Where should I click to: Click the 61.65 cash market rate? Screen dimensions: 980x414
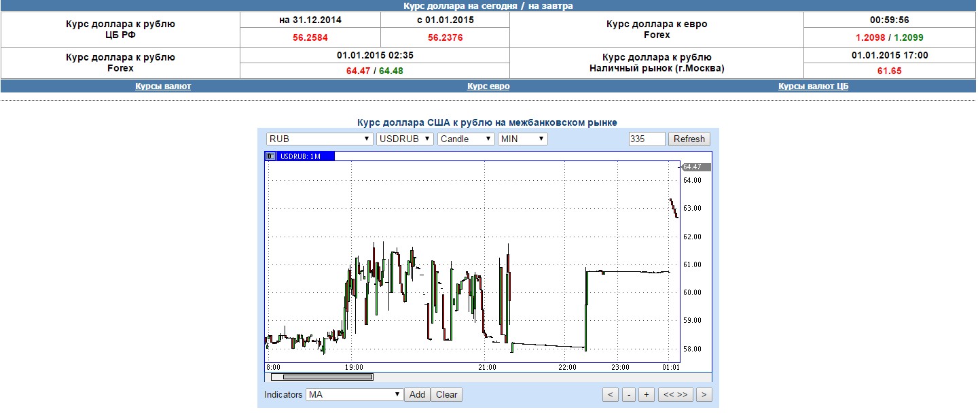coord(890,70)
